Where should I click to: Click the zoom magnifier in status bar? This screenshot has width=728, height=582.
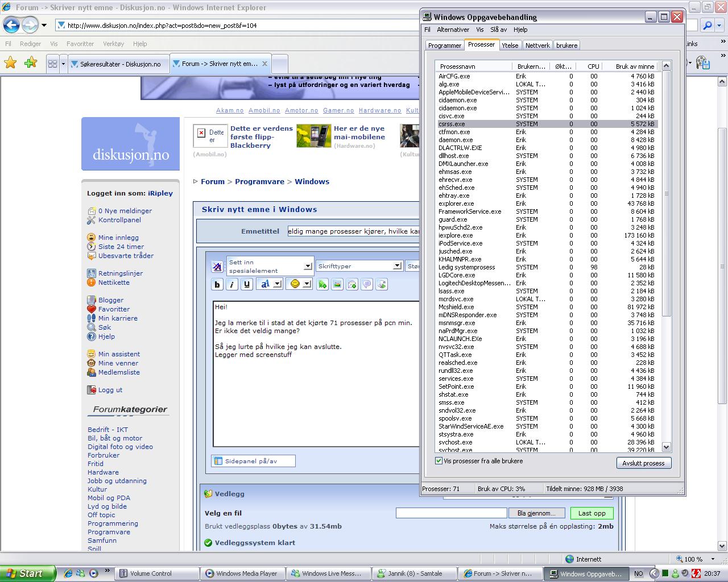(x=680, y=559)
